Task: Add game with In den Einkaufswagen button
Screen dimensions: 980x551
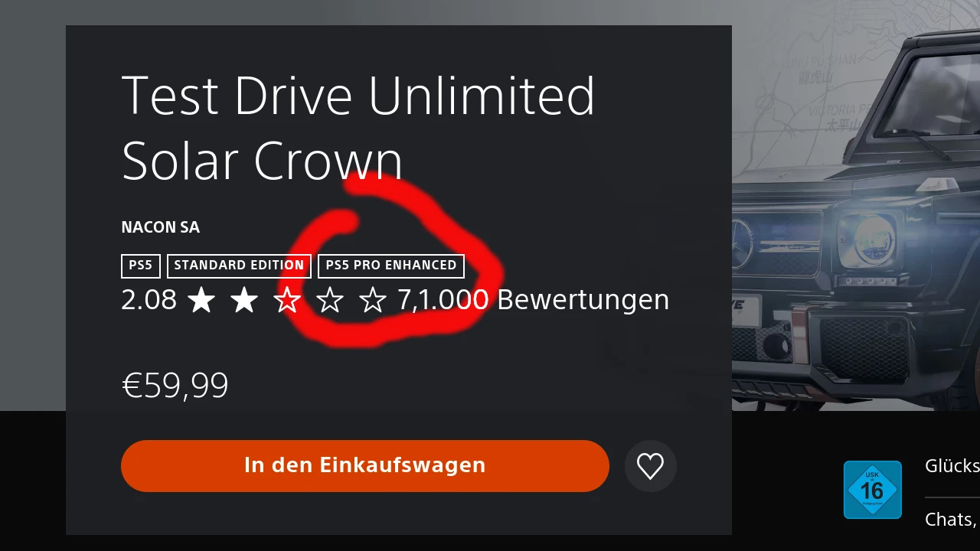Action: 365,466
